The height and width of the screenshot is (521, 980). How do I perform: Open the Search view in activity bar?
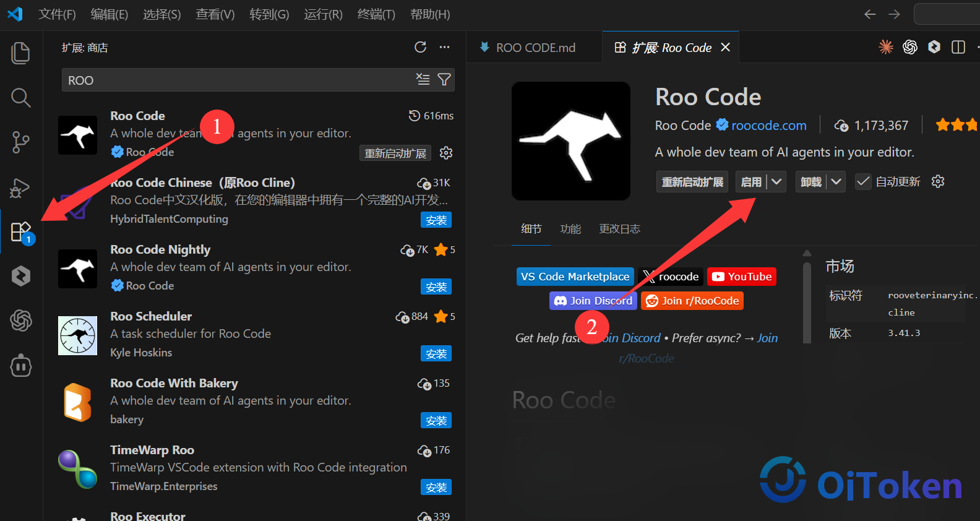(x=21, y=97)
